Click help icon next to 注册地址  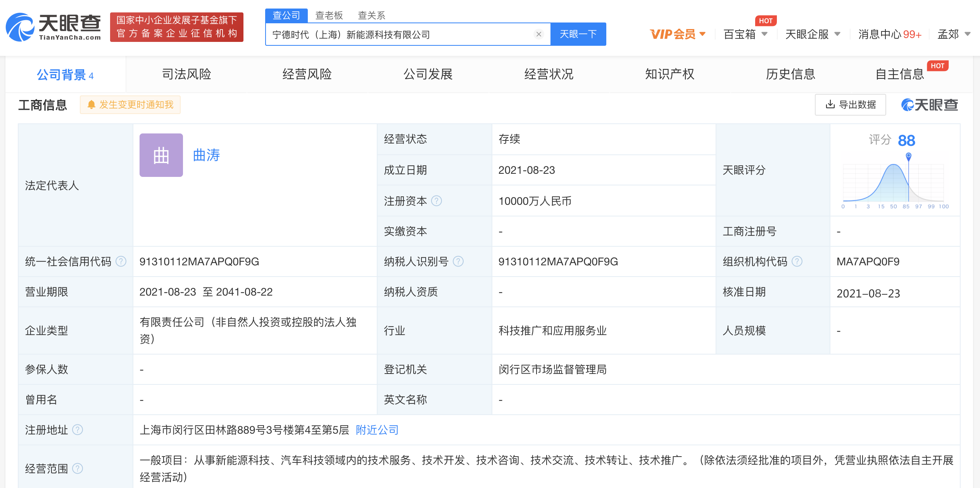coord(78,430)
